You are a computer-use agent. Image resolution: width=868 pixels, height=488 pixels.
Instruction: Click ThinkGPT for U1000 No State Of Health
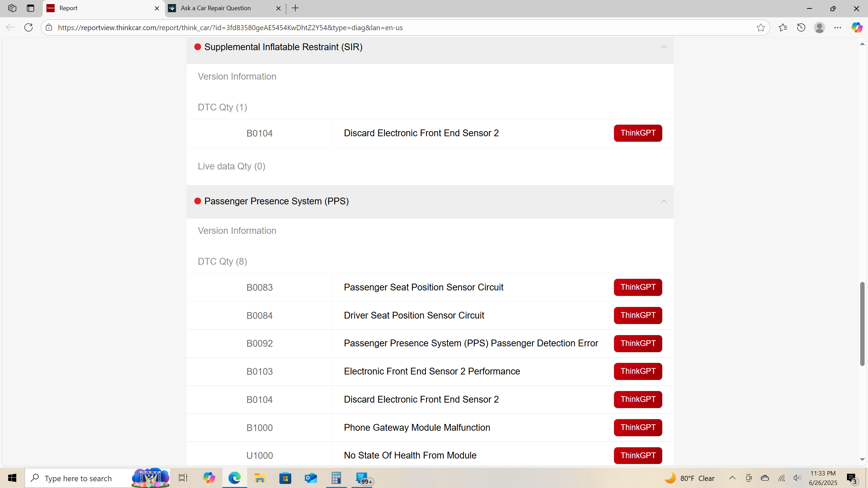click(x=637, y=455)
